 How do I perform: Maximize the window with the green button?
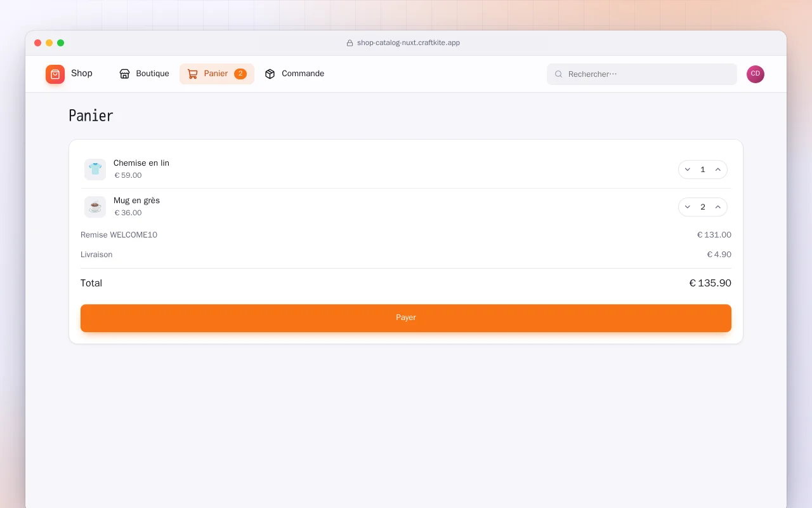(61, 43)
